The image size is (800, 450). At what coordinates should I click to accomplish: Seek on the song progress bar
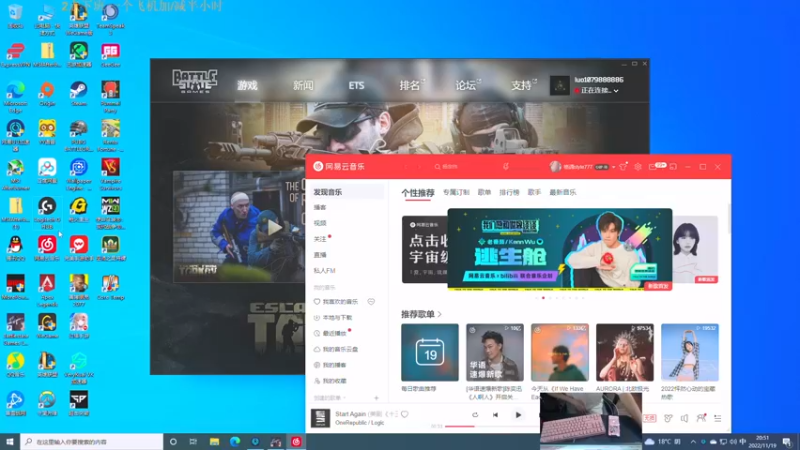pyautogui.click(x=492, y=426)
